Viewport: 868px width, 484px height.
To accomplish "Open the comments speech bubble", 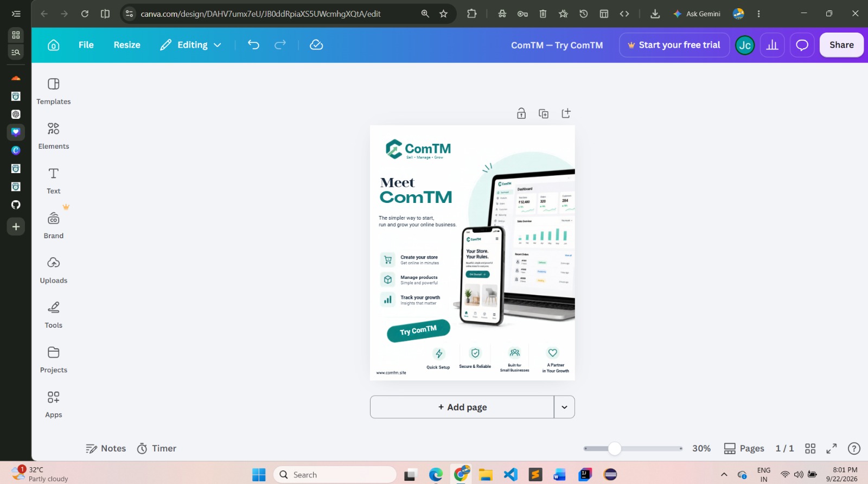I will point(802,45).
